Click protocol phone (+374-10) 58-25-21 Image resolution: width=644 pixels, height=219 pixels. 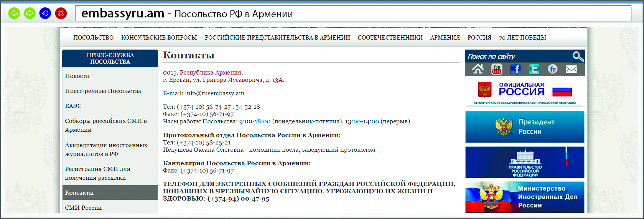click(x=204, y=143)
